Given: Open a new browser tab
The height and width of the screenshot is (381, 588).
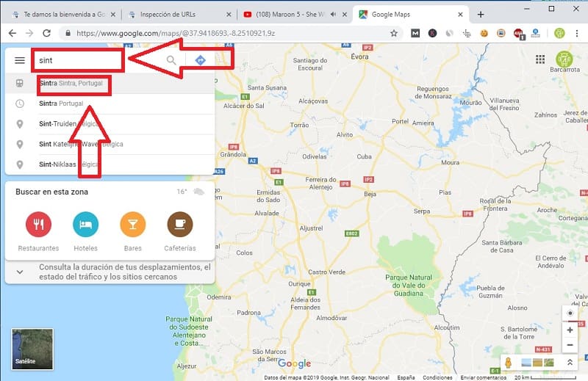Looking at the screenshot, I should tap(481, 15).
